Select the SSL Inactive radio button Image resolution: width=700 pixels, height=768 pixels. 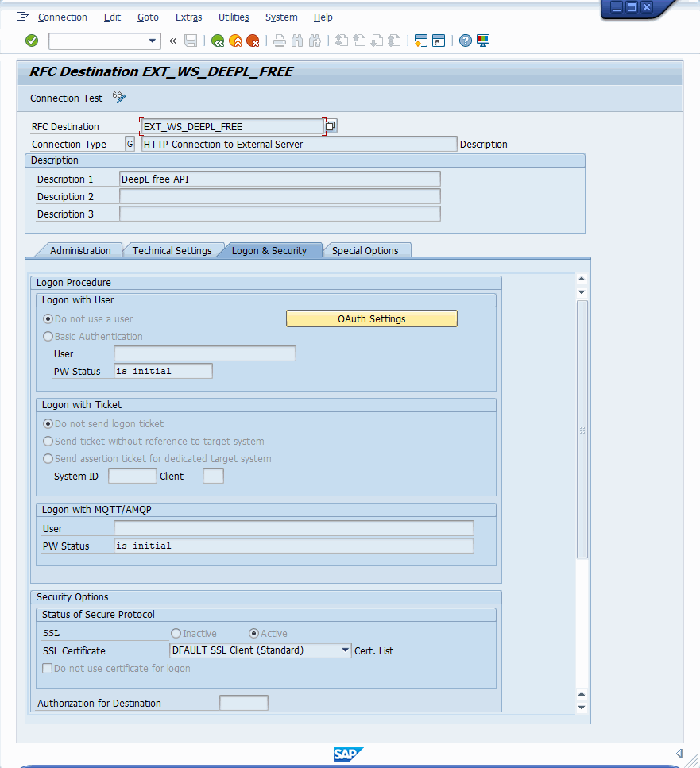pos(176,633)
